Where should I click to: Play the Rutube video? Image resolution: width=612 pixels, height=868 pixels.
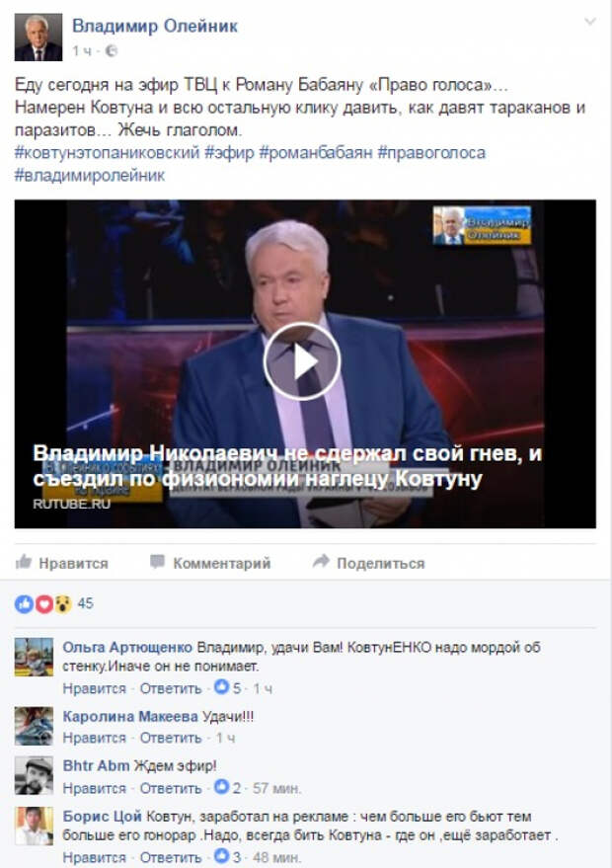[302, 361]
